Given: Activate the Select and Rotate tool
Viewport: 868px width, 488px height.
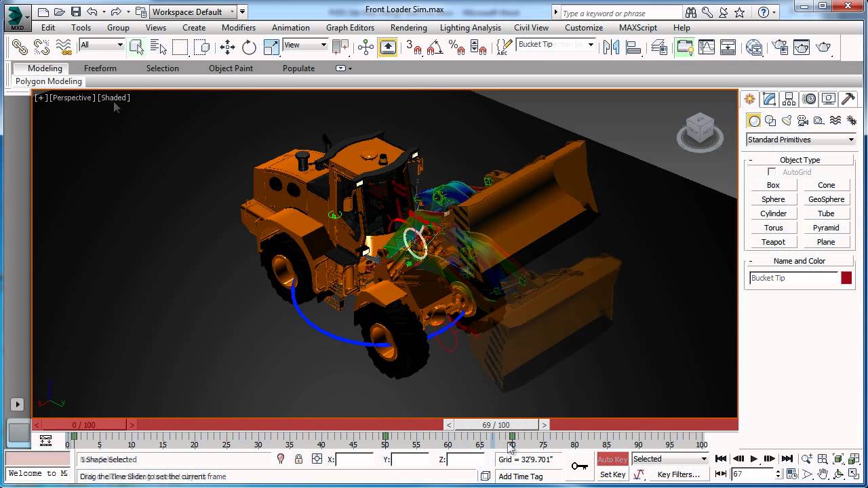Looking at the screenshot, I should 249,47.
